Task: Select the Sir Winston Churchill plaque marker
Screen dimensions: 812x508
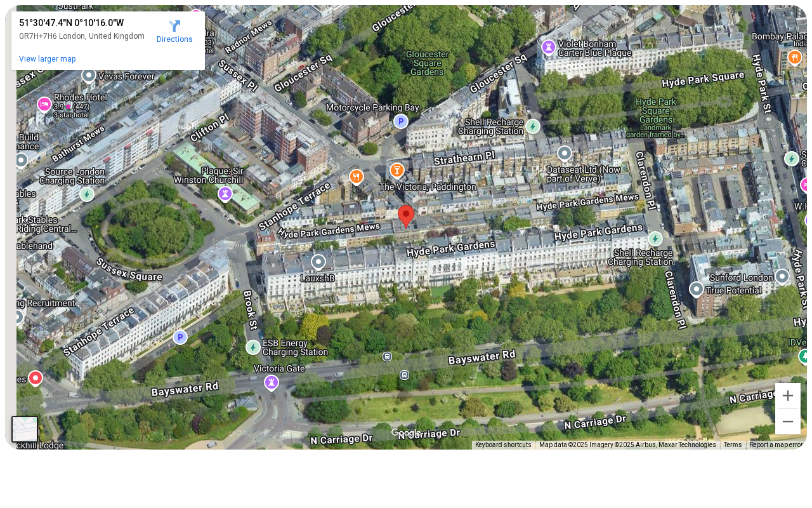Action: tap(225, 193)
